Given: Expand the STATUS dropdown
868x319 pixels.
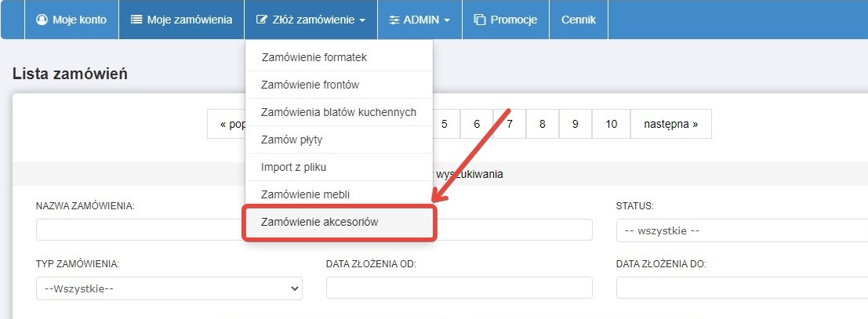Looking at the screenshot, I should pyautogui.click(x=741, y=230).
